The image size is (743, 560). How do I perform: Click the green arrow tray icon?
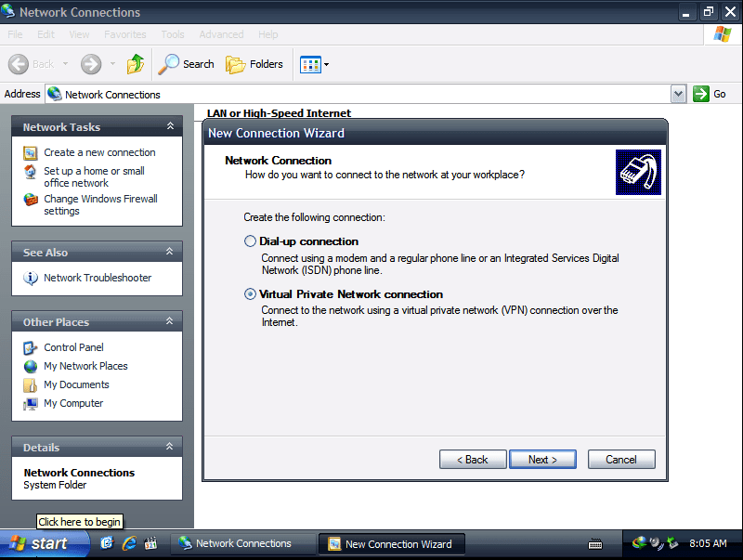click(672, 543)
